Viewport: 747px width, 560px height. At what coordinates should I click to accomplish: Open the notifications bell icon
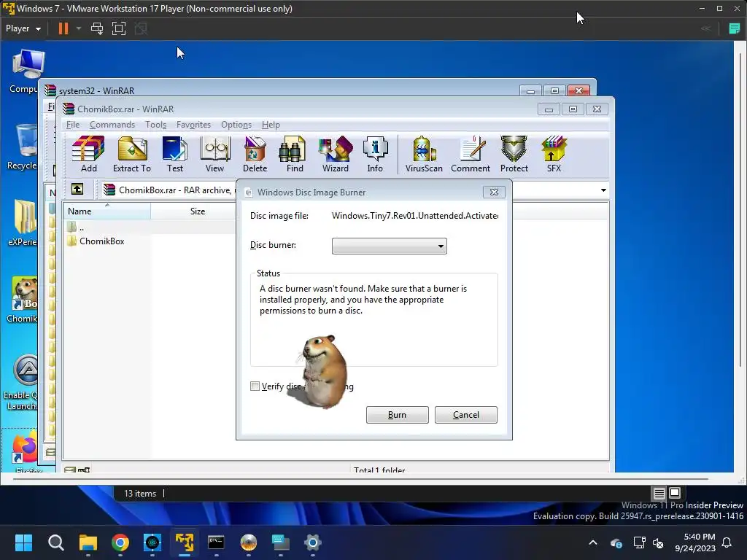727,542
